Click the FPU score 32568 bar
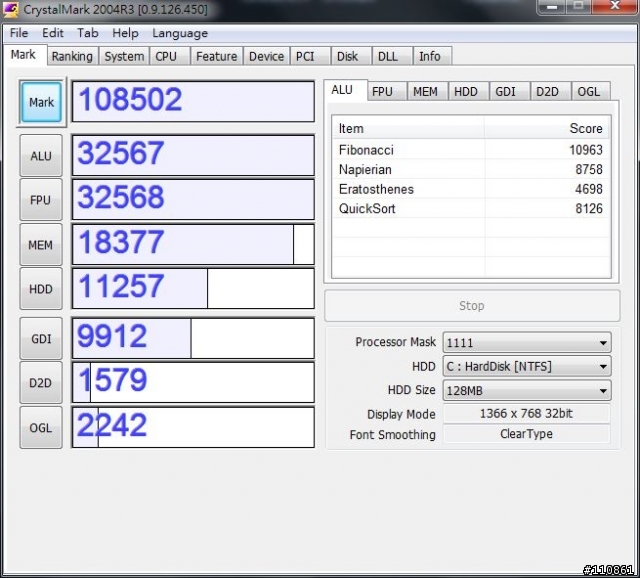The image size is (640, 578). tap(193, 199)
